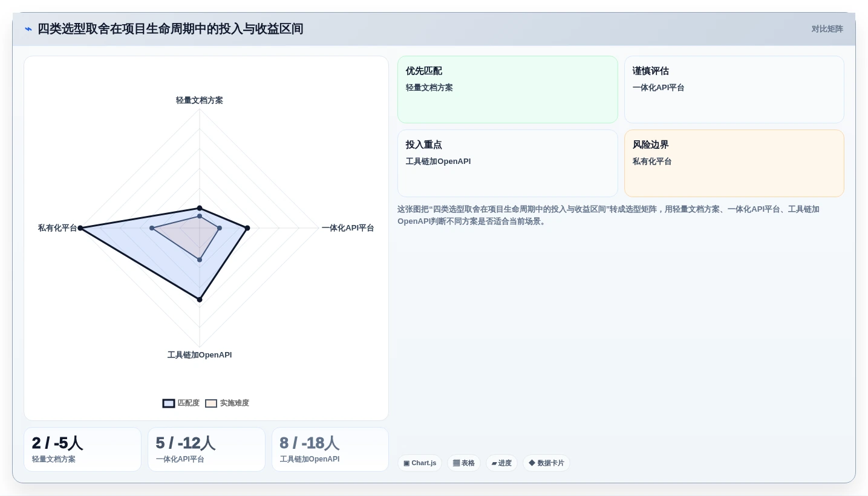Select the 谨慎评估 card
The width and height of the screenshot is (868, 496).
(x=734, y=90)
